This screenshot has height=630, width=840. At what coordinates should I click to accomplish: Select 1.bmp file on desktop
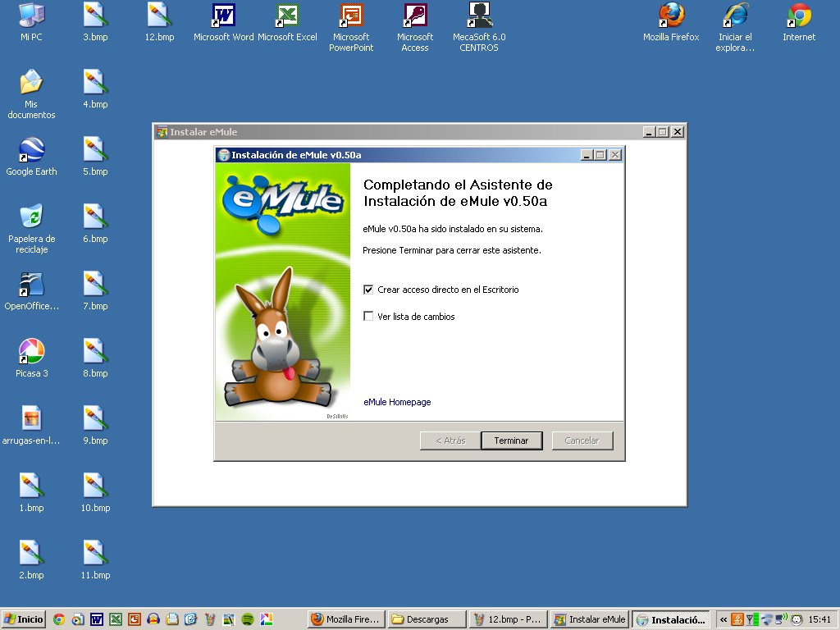pos(31,493)
